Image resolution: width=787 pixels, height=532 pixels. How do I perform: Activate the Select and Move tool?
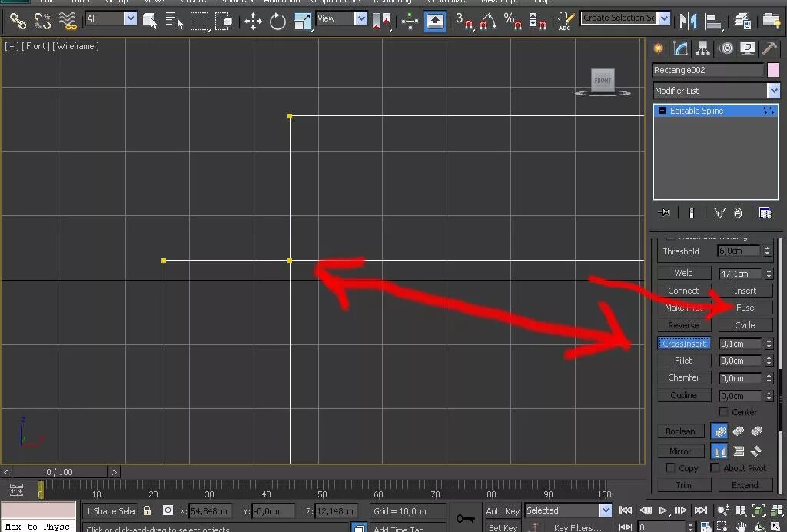253,21
